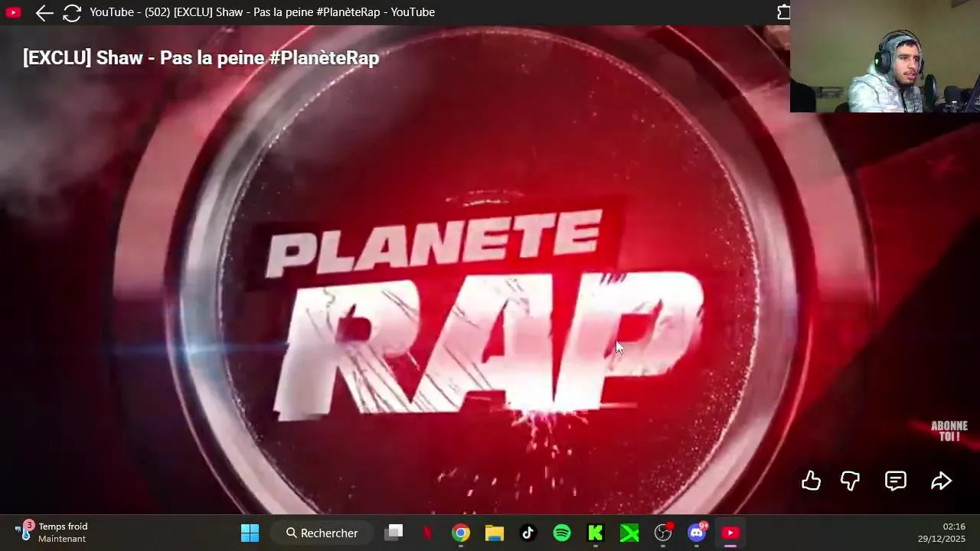Open the Temps froid weather widget
This screenshot has height=551, width=980.
click(52, 533)
